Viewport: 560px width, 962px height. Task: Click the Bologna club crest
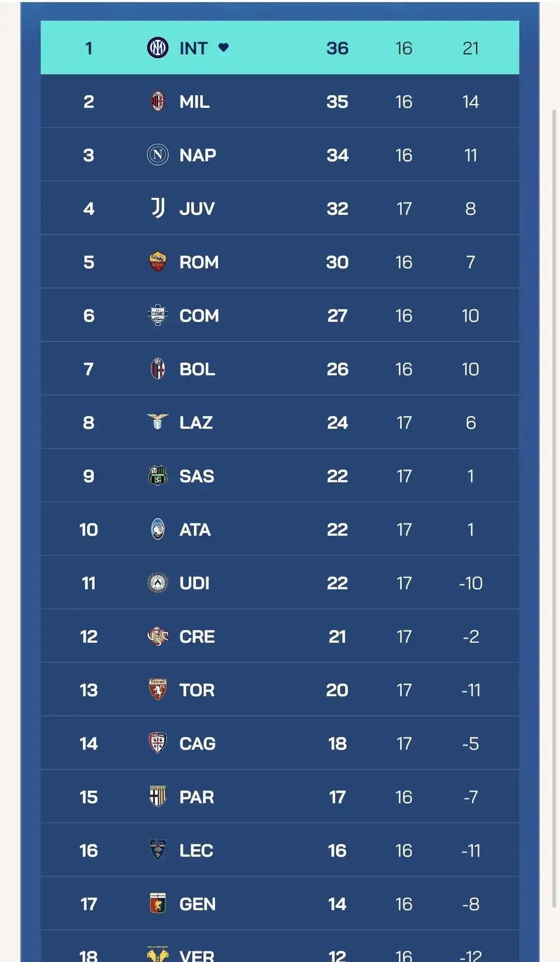tap(158, 368)
